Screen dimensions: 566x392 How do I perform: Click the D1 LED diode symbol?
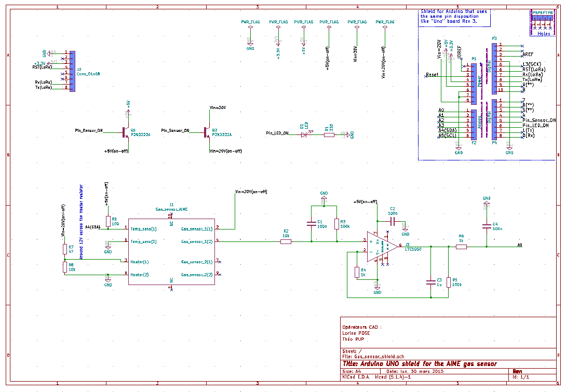(304, 134)
